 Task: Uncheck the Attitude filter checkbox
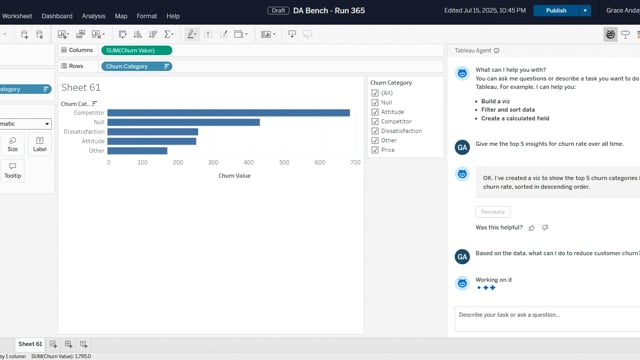(x=375, y=112)
